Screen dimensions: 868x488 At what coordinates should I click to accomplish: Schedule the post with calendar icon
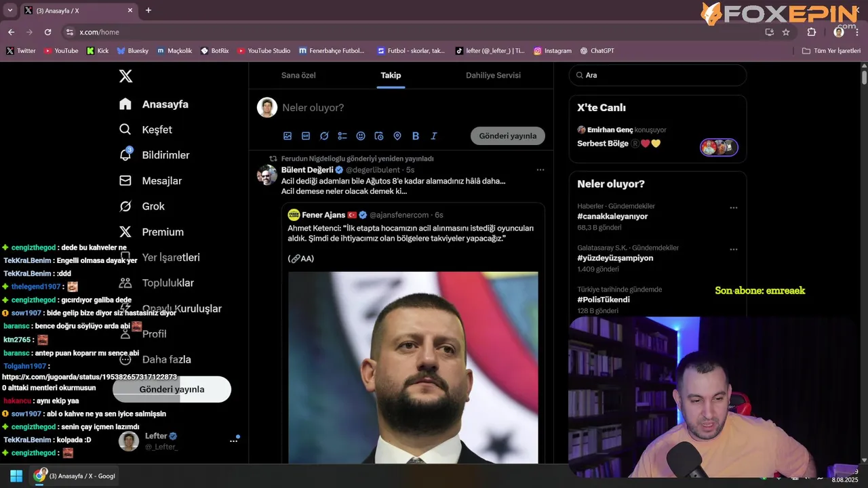(x=379, y=136)
